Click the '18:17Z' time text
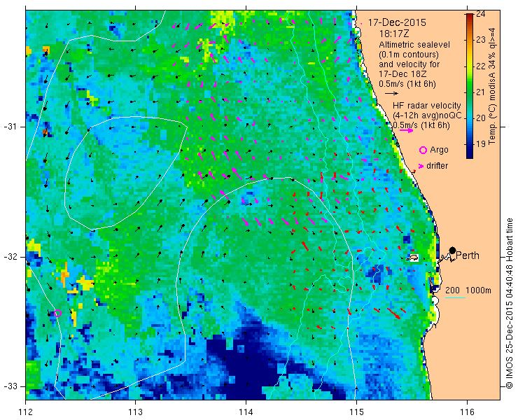This screenshot has width=518, height=420. click(x=394, y=34)
